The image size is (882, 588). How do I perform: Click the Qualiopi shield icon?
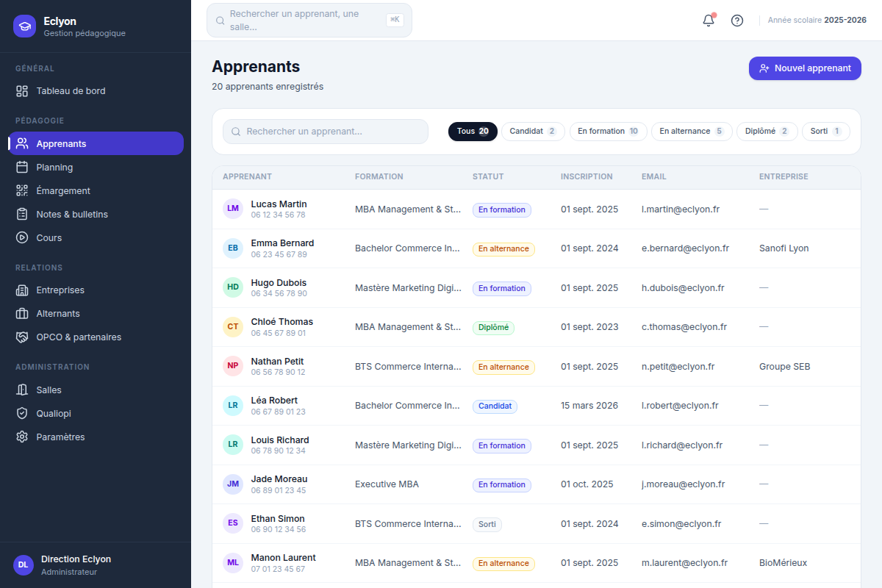[x=22, y=413]
